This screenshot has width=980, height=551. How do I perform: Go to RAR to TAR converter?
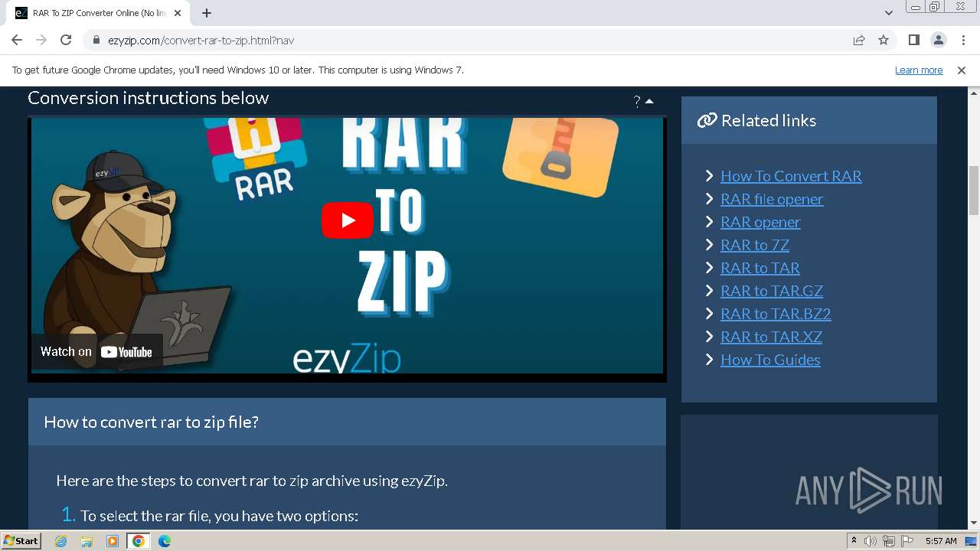tap(760, 268)
